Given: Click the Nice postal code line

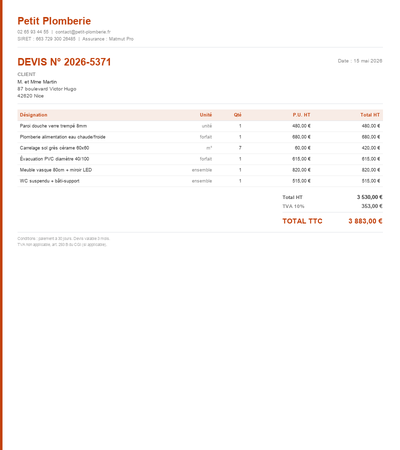Looking at the screenshot, I should [x=30, y=96].
